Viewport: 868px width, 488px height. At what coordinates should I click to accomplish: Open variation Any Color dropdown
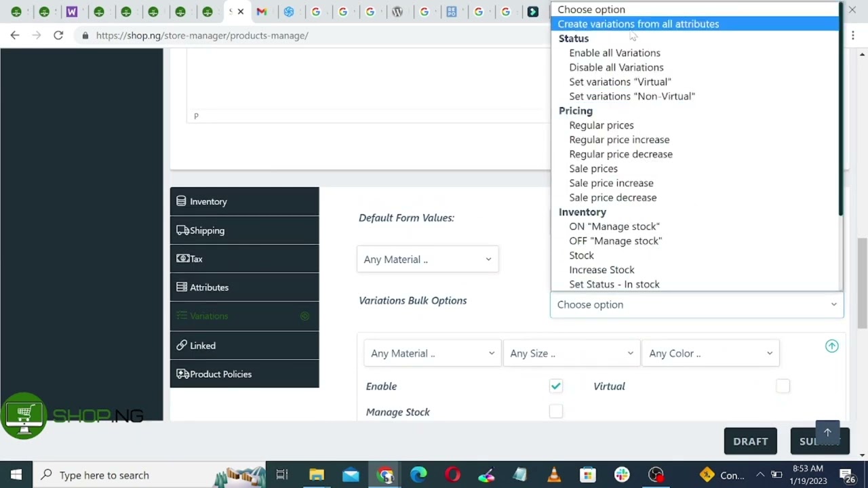coord(711,353)
